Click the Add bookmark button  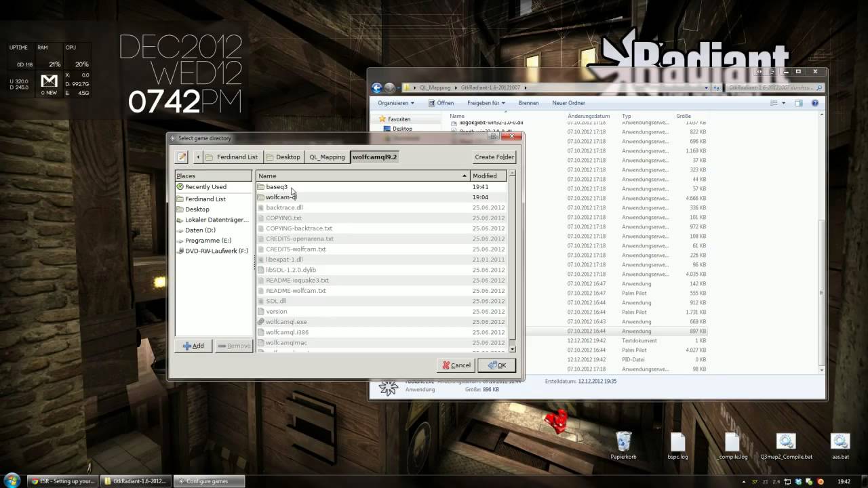point(193,346)
